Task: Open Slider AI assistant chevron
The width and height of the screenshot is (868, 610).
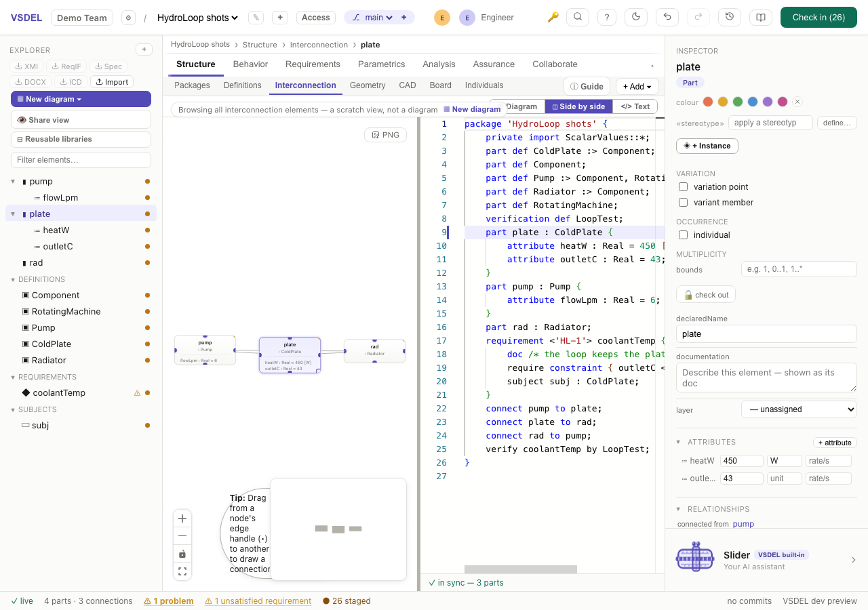Action: 854,560
